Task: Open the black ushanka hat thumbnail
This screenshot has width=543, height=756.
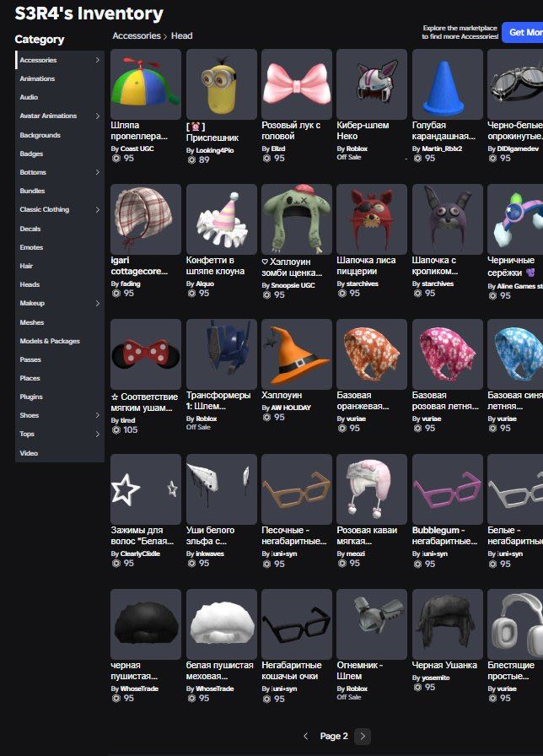Action: (447, 624)
